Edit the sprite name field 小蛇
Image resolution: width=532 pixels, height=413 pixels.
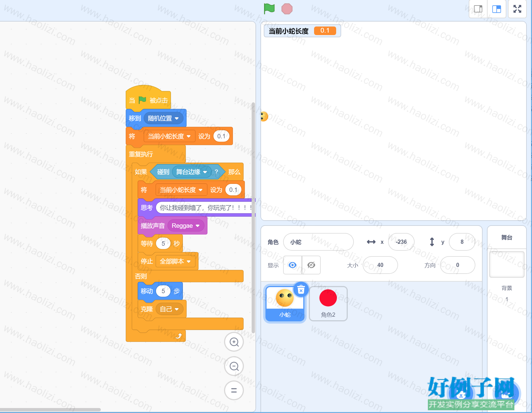click(x=318, y=242)
